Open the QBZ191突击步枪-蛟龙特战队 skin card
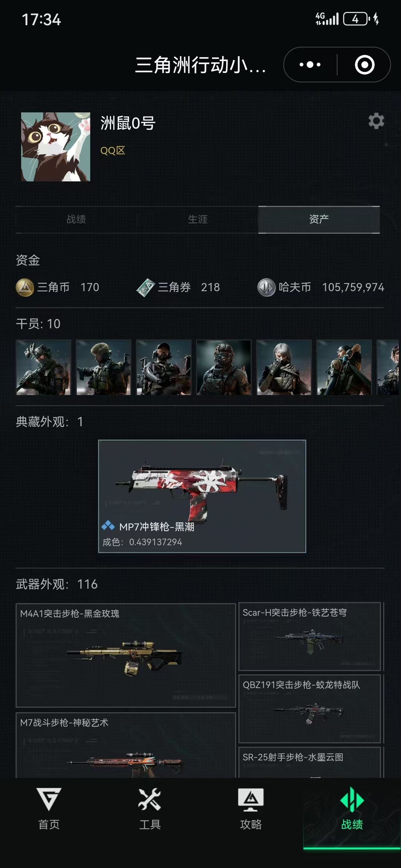 click(310, 708)
